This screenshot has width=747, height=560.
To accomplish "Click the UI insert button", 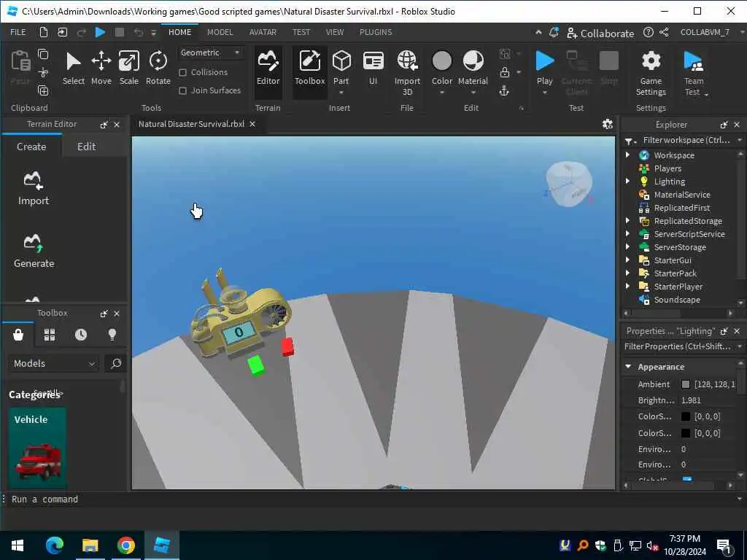I will click(x=373, y=68).
